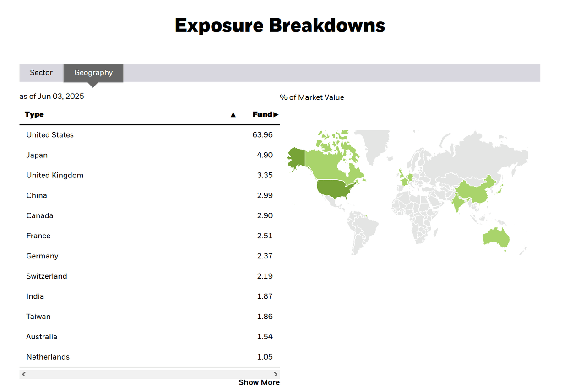Click the scrollbar track under the table
The height and width of the screenshot is (392, 586).
[x=149, y=374]
